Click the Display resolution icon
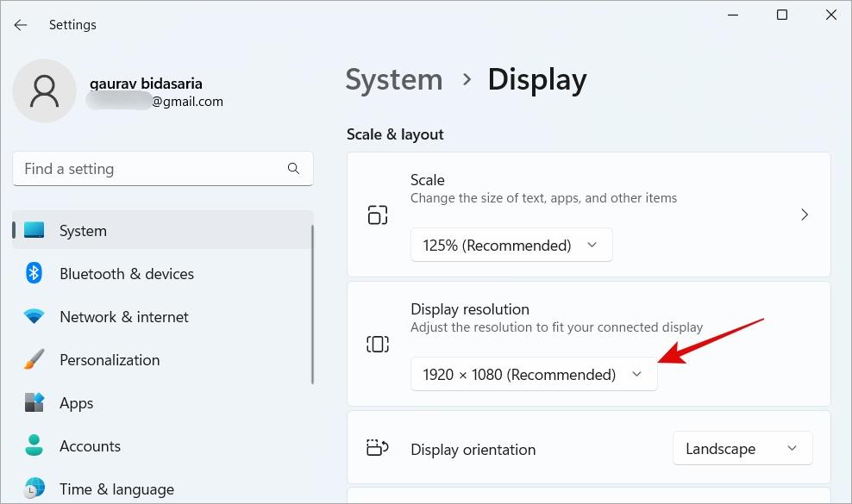Screen dimensions: 852x504 [378, 344]
